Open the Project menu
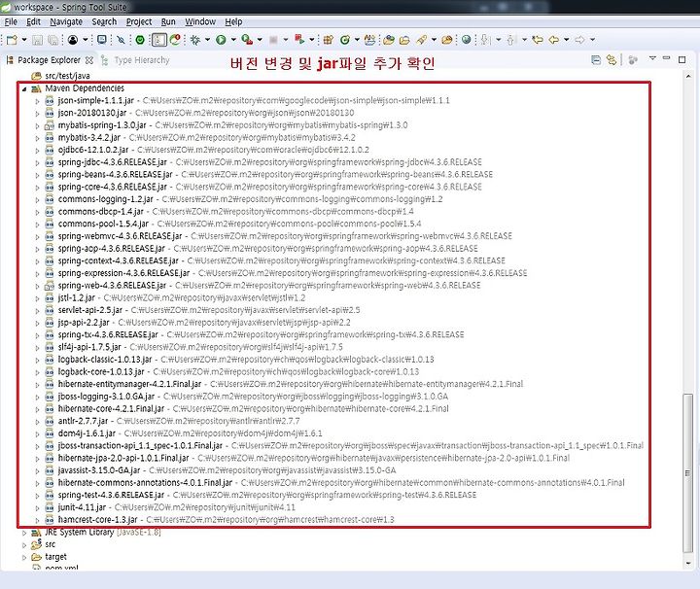 pyautogui.click(x=139, y=21)
